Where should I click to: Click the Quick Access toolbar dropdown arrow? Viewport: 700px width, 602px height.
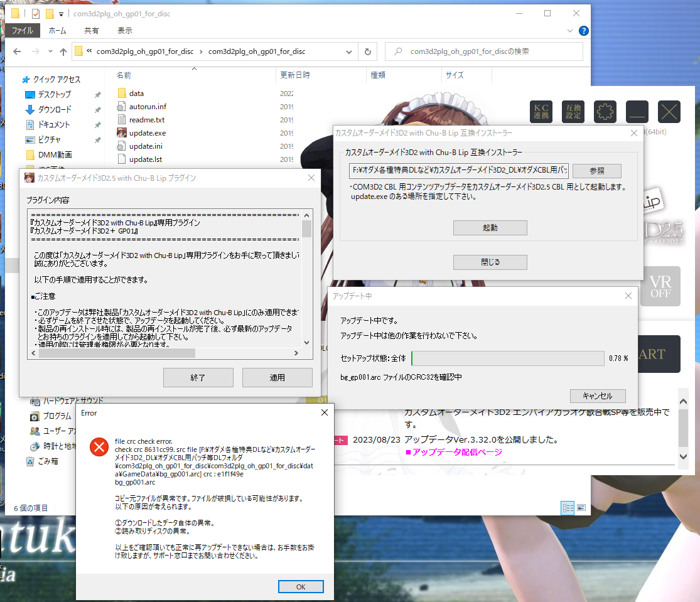(x=61, y=14)
